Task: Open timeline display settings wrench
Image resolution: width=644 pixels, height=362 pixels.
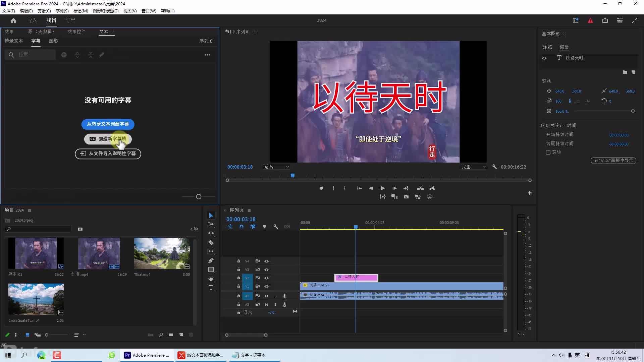Action: (x=276, y=227)
